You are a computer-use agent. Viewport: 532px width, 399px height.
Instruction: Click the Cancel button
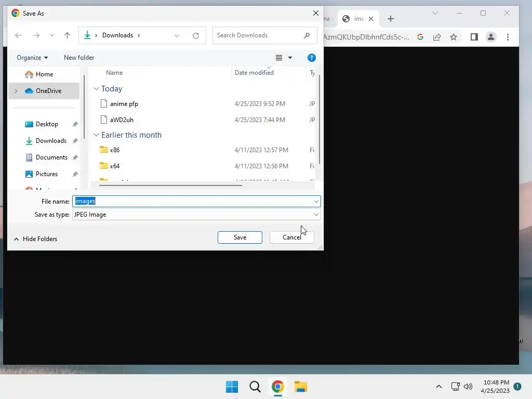point(292,237)
